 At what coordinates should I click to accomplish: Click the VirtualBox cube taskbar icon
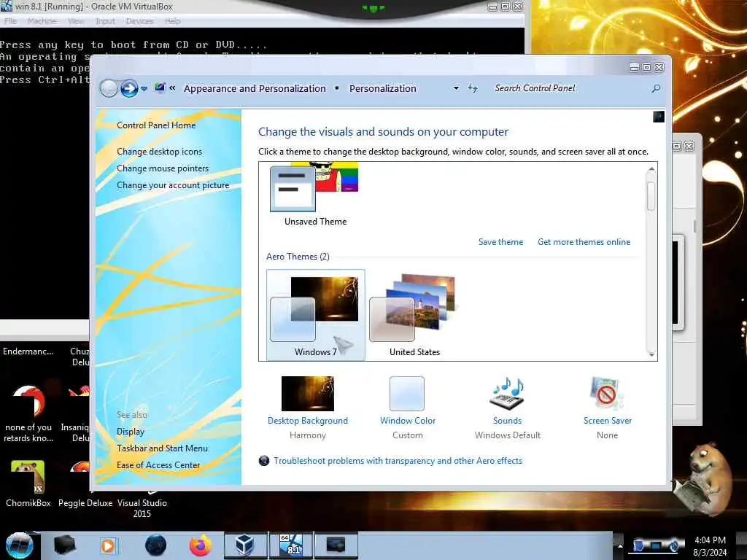coord(245,545)
